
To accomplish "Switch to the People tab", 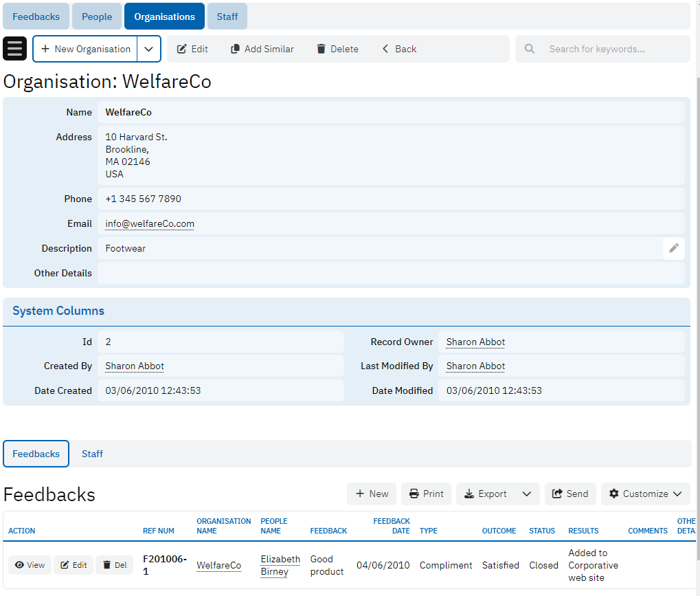I will [97, 16].
